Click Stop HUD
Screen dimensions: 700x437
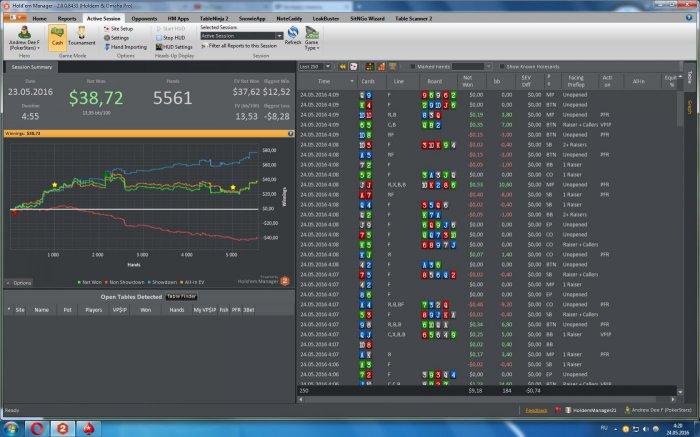click(176, 37)
